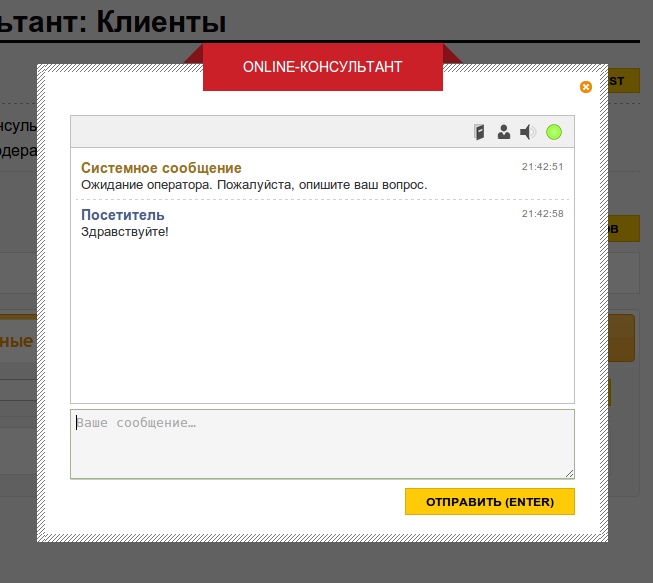Select the Посетитель sender name
This screenshot has width=653, height=583.
point(123,215)
